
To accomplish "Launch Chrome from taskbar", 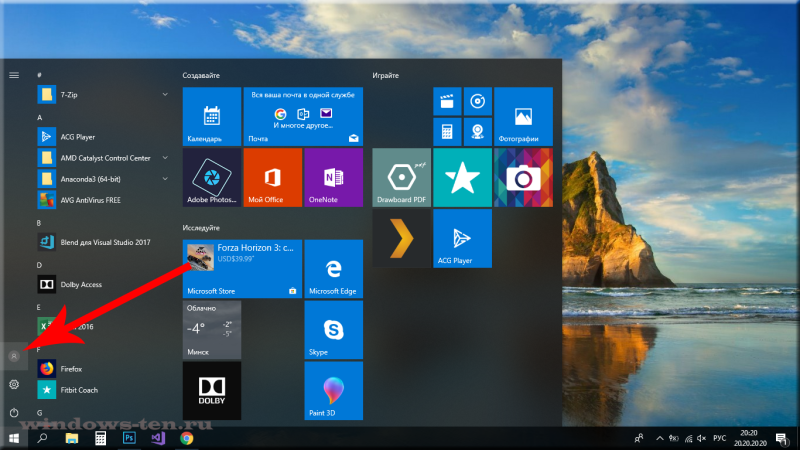I will pos(187,438).
